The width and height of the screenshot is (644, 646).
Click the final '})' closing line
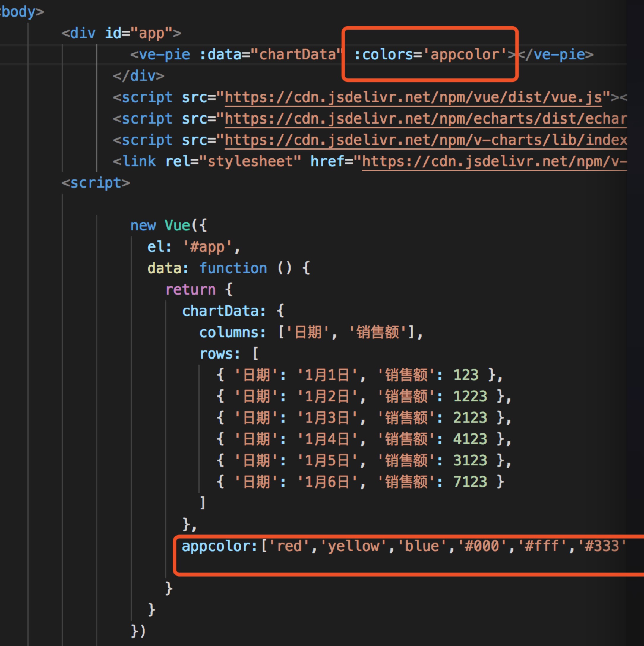(138, 631)
